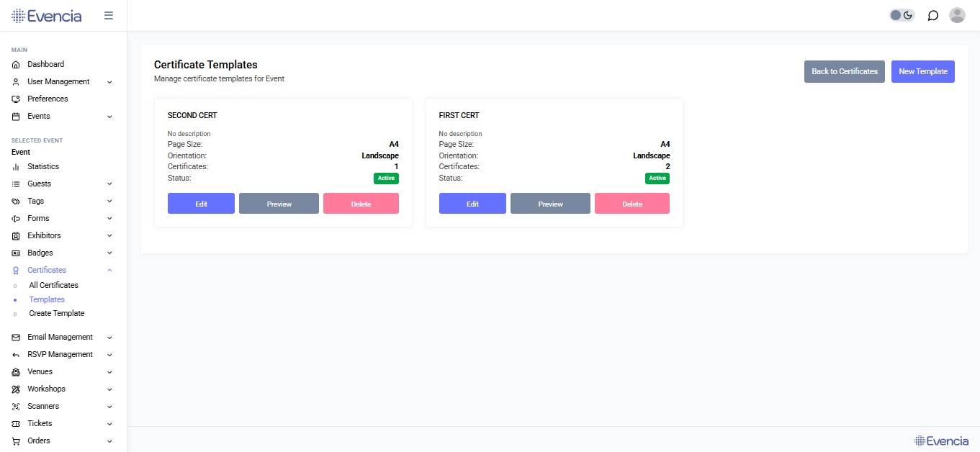Click the Statistics bar chart icon
The height and width of the screenshot is (452, 980).
pos(15,166)
